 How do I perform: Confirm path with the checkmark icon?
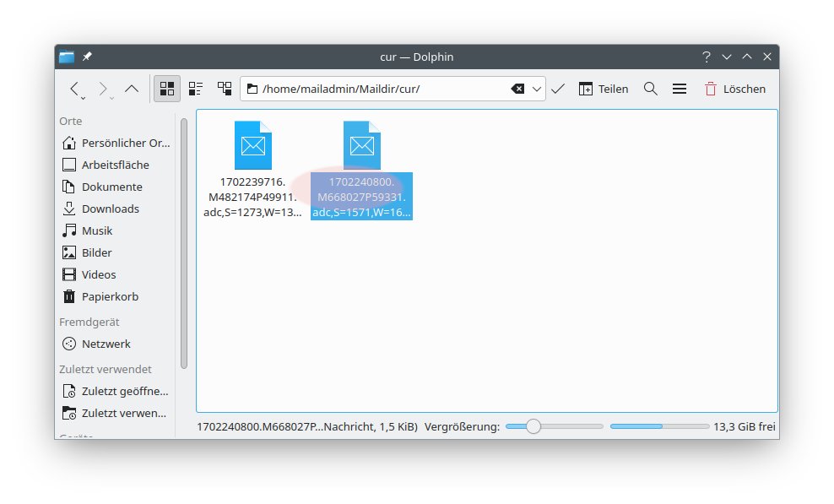[558, 89]
